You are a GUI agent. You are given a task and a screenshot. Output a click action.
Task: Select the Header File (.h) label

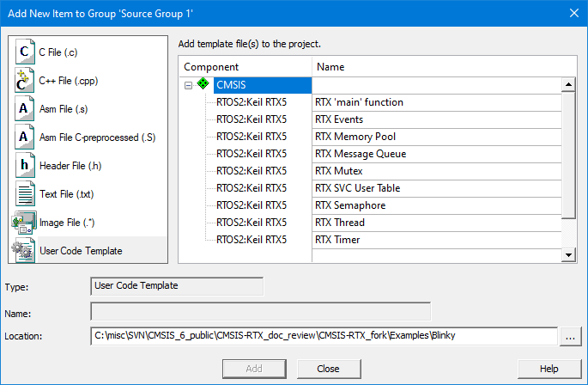(x=70, y=166)
